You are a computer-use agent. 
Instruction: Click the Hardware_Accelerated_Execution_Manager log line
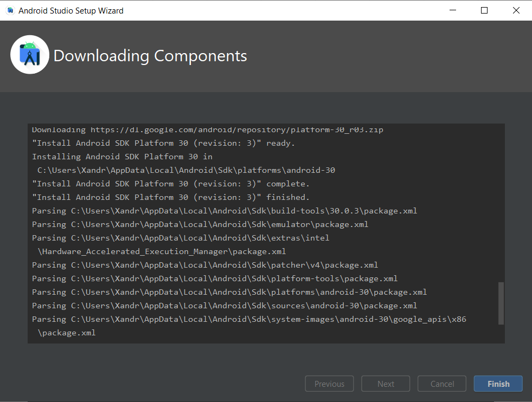(163, 251)
